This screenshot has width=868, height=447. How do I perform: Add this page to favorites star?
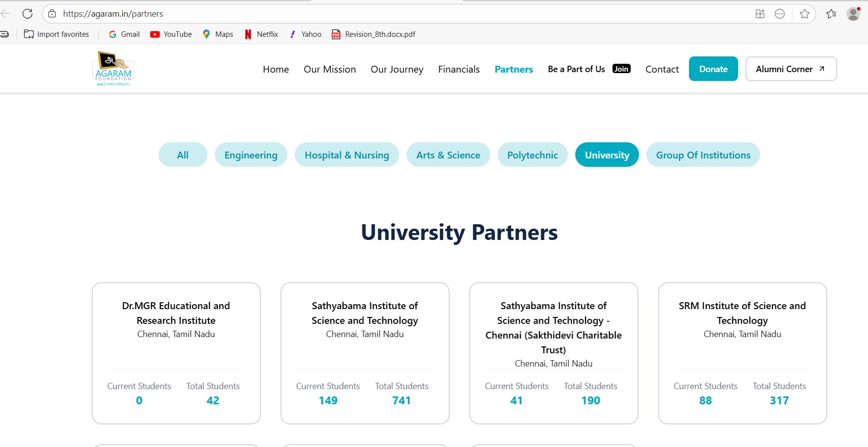pos(804,14)
